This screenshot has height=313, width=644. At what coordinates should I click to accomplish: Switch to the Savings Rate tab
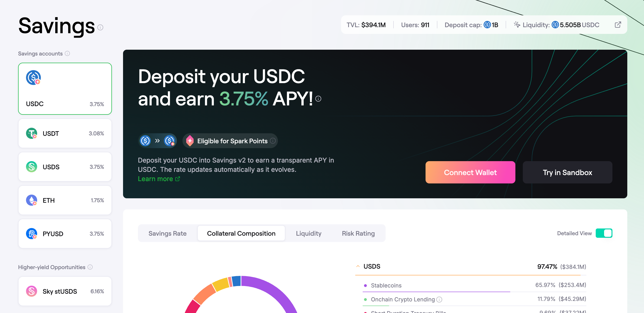(167, 233)
